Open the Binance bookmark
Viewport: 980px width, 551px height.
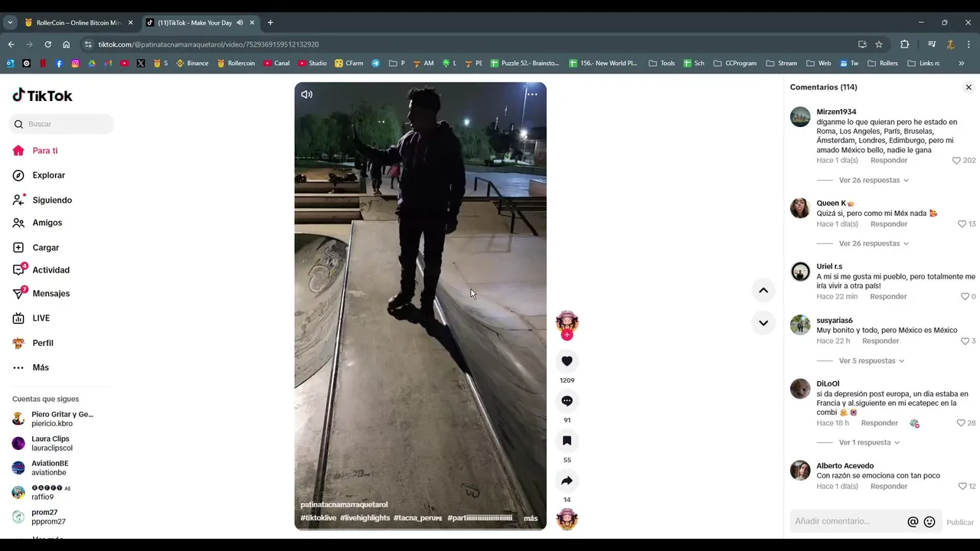[x=192, y=64]
